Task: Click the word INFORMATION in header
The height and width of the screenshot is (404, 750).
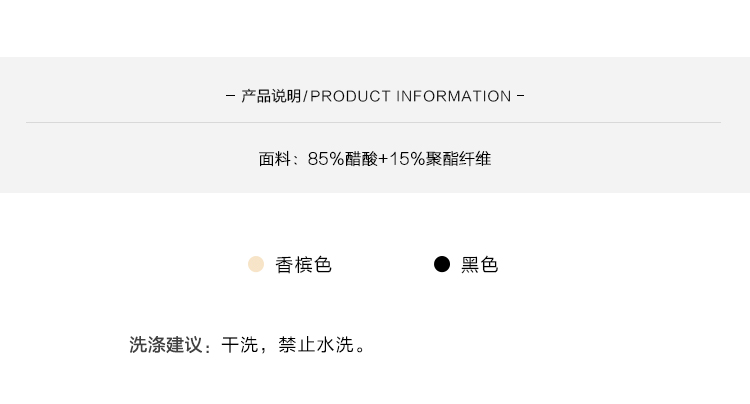Action: 454,96
